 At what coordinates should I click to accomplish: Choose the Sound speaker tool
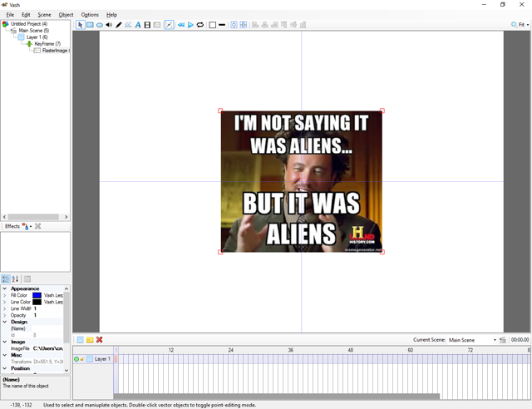109,25
